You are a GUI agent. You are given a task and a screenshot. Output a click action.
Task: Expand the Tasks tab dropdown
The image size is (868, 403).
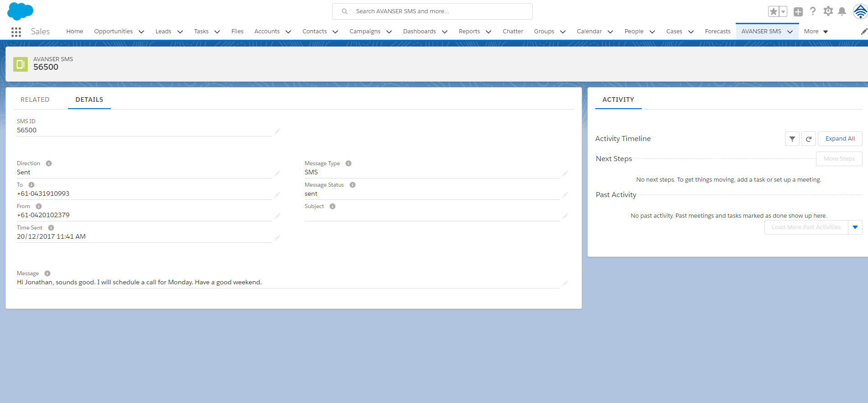(x=217, y=32)
